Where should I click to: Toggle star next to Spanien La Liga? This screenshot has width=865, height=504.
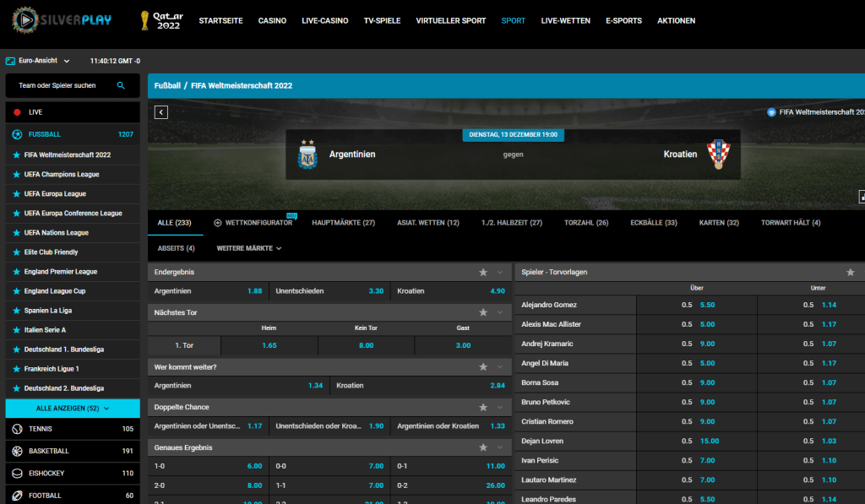point(17,311)
